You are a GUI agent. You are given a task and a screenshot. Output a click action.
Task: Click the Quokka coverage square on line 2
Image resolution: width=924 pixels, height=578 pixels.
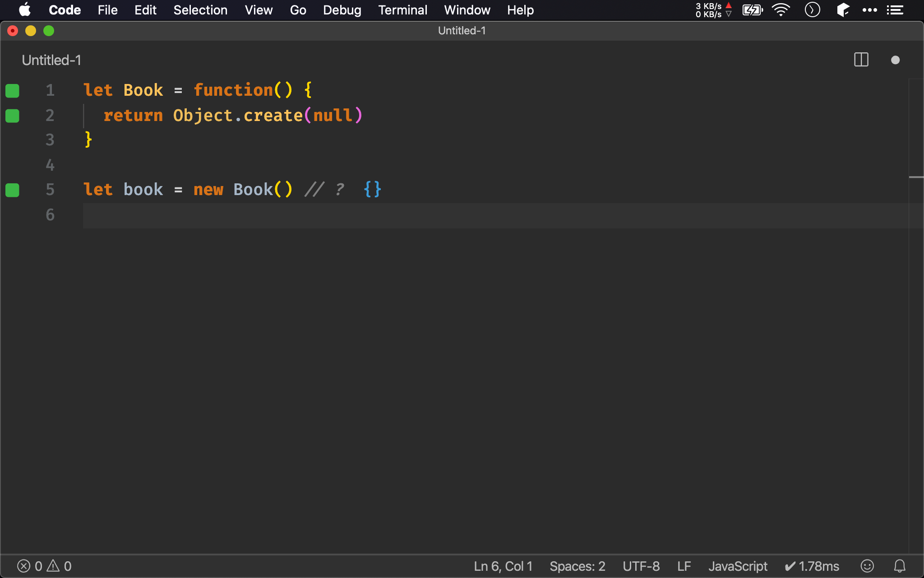click(x=12, y=116)
